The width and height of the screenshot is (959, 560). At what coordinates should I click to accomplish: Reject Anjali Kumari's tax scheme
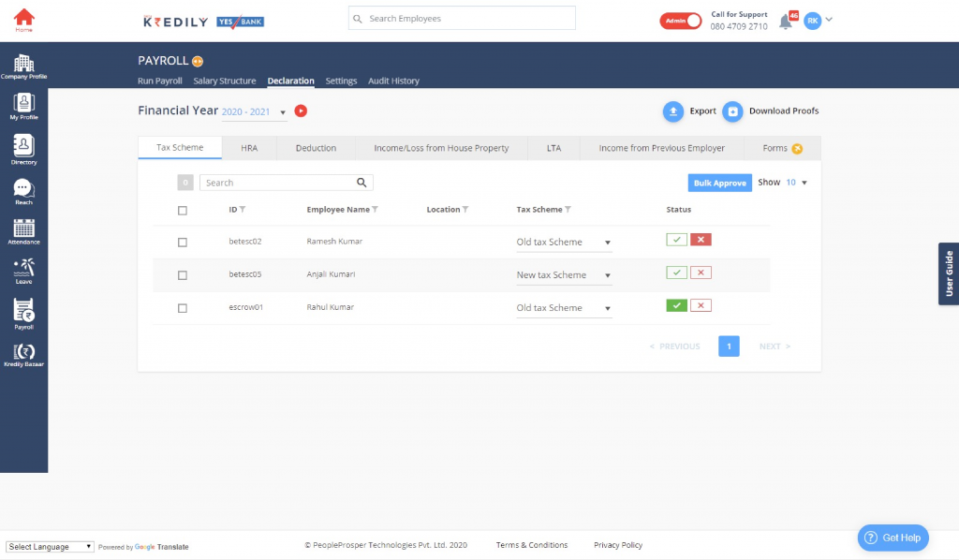tap(701, 273)
